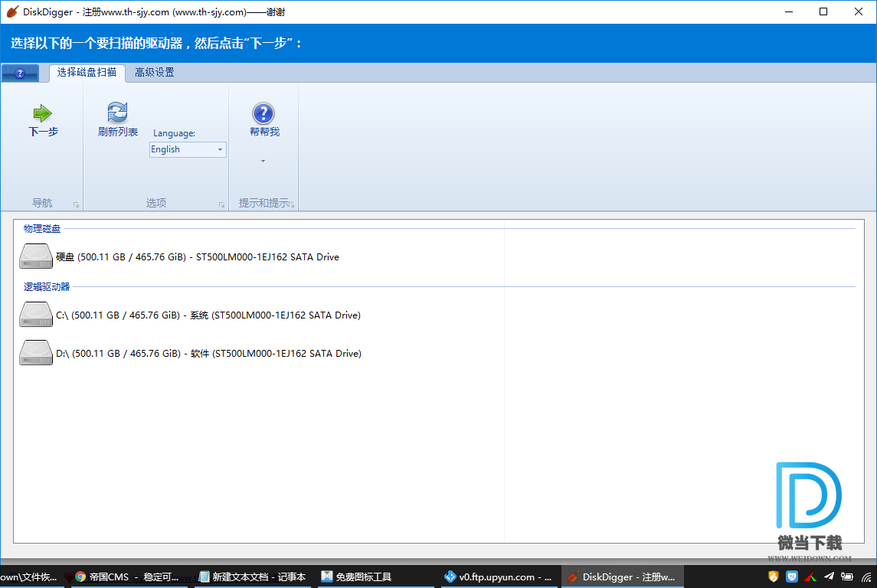The height and width of the screenshot is (588, 877).
Task: Click the Refresh list icon
Action: pos(117,113)
